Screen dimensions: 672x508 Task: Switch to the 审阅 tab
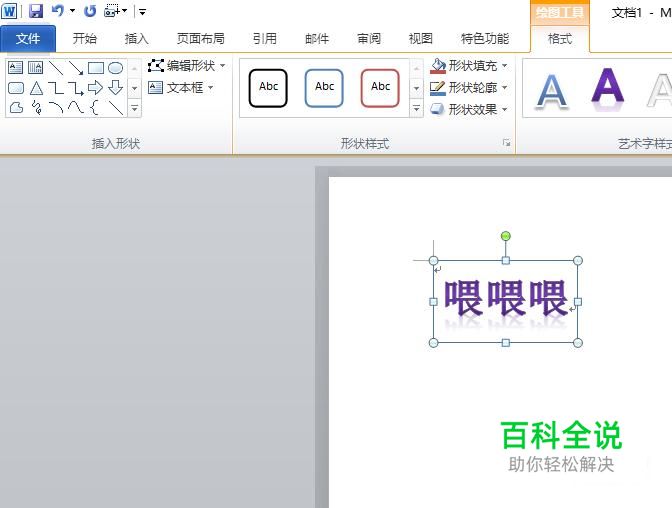pos(369,39)
